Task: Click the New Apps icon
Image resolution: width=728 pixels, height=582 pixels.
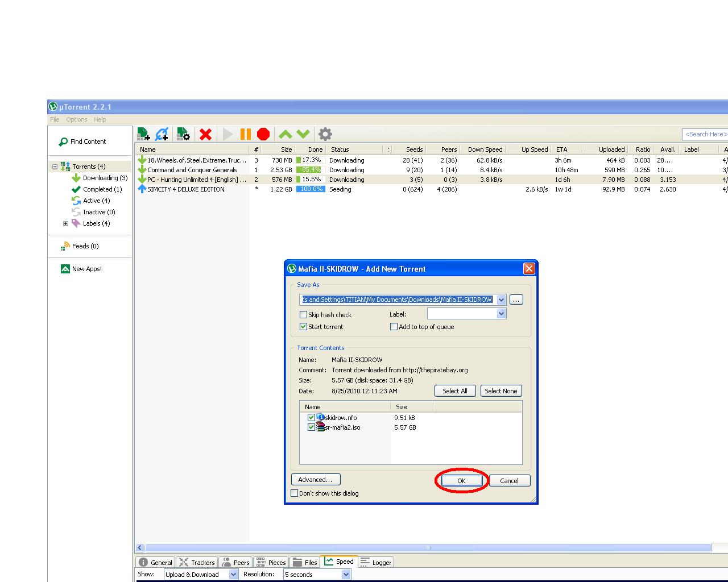Action: (x=65, y=269)
